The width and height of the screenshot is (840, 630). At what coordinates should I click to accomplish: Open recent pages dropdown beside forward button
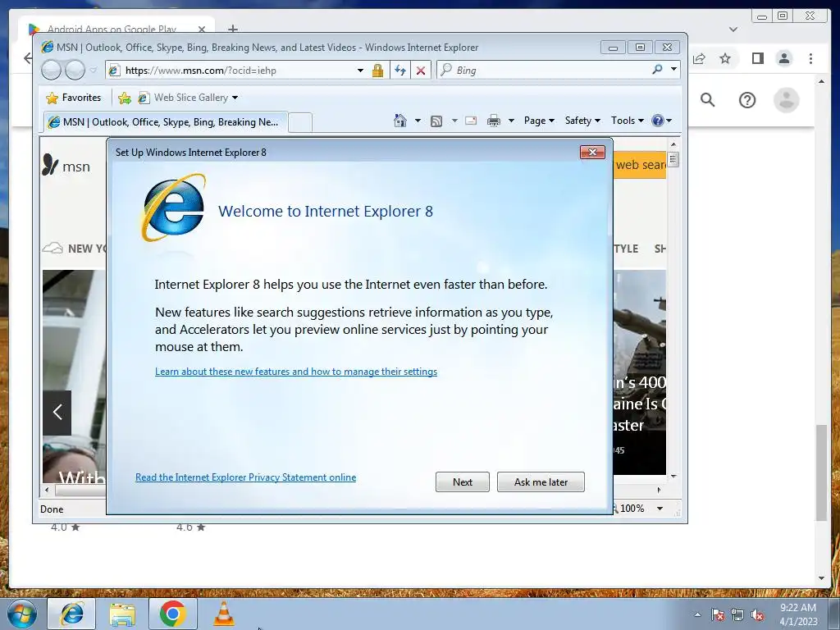tap(94, 71)
